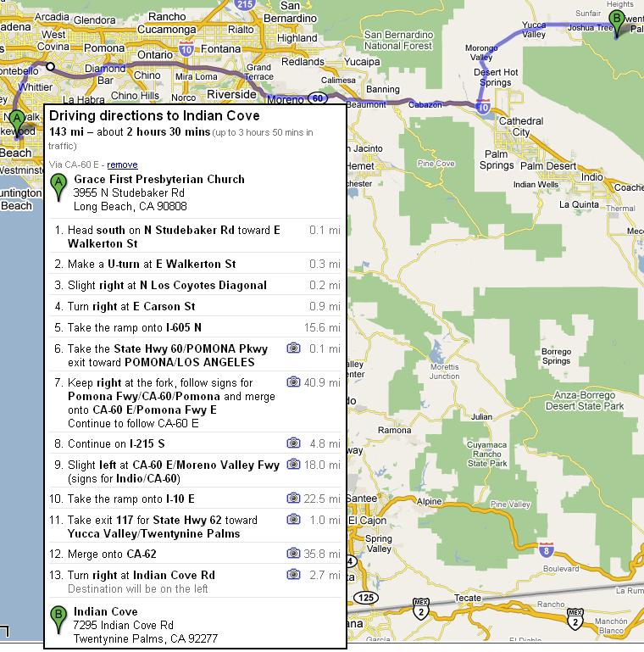Select step 13 Turn right at Indian Cove Rd
Viewport: 644px width, 652px height.
click(195, 582)
